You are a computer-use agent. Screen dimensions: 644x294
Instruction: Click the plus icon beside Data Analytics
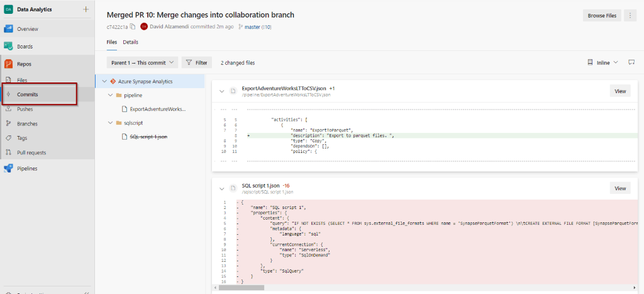(x=86, y=9)
